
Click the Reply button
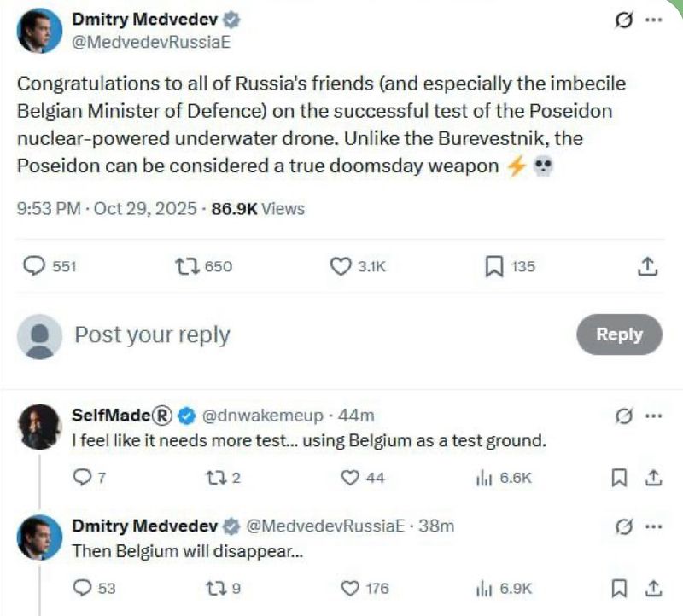point(619,334)
